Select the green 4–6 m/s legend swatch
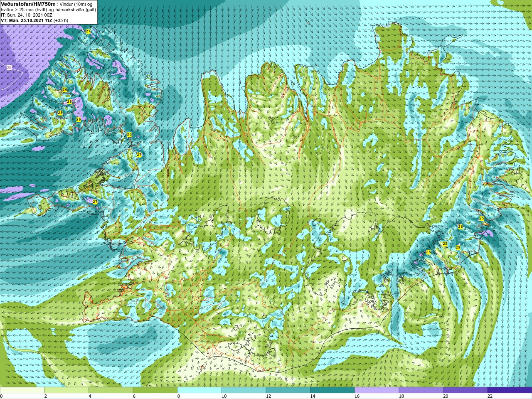 click(111, 390)
